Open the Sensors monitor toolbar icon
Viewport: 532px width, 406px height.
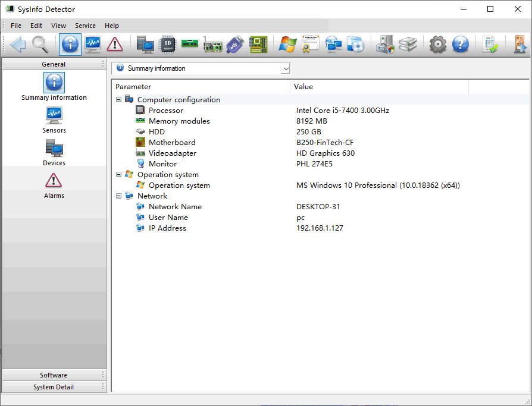(92, 45)
